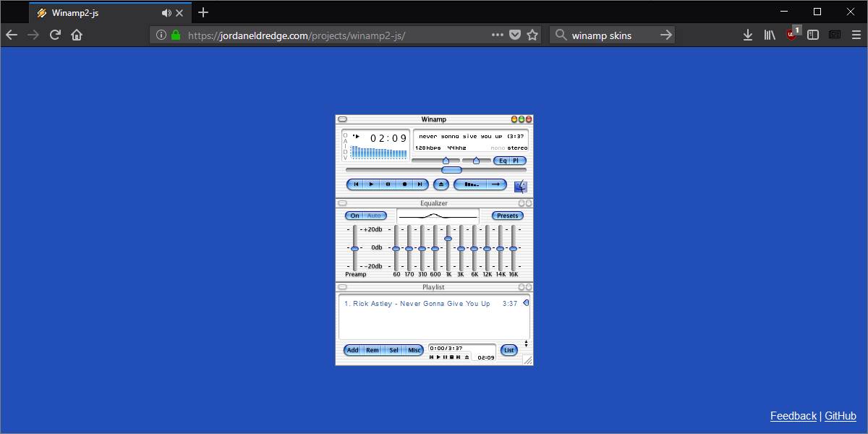The image size is (868, 434).
Task: Toggle the Eq window button
Action: click(503, 161)
